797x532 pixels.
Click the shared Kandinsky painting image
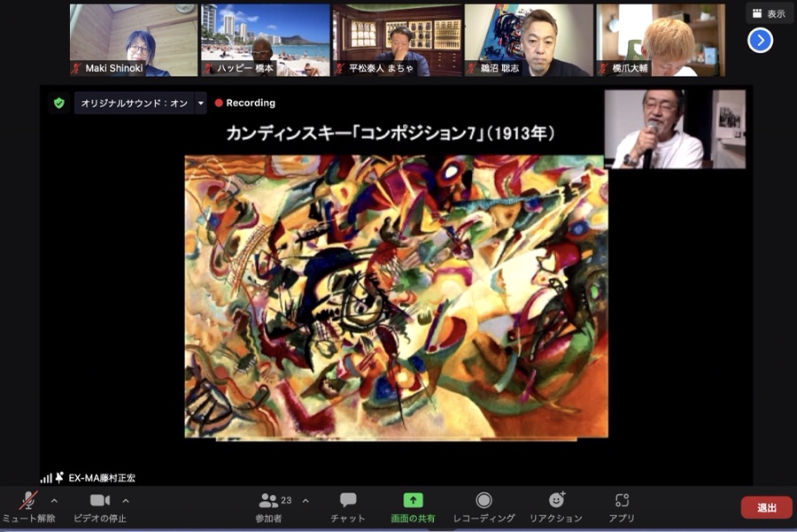click(x=396, y=297)
